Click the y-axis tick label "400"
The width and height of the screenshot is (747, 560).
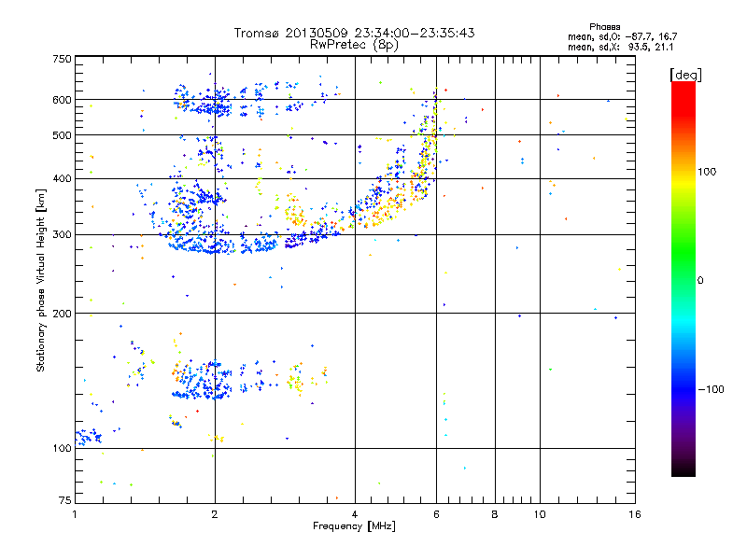pyautogui.click(x=63, y=179)
